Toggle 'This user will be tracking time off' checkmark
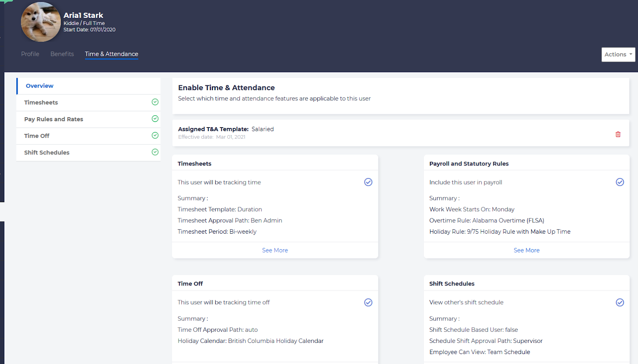The height and width of the screenshot is (364, 638). click(368, 303)
